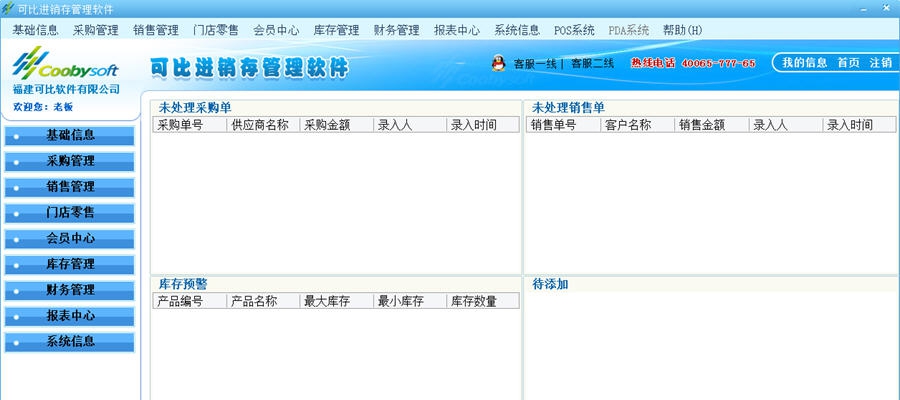
Task: Click the 采购单号 column header
Action: point(190,125)
